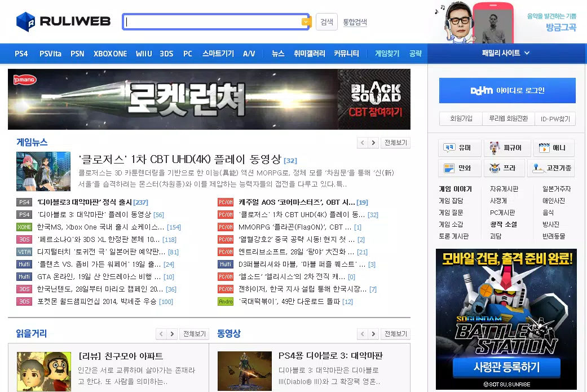The width and height of the screenshot is (587, 392).
Task: Open the 창작 소설 link
Action: pyautogui.click(x=503, y=224)
